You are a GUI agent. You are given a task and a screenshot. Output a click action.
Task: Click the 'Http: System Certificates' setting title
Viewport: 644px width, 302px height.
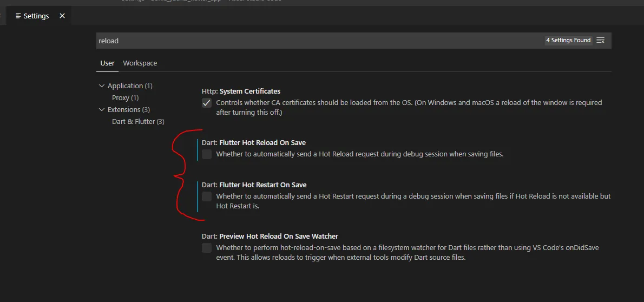(241, 91)
